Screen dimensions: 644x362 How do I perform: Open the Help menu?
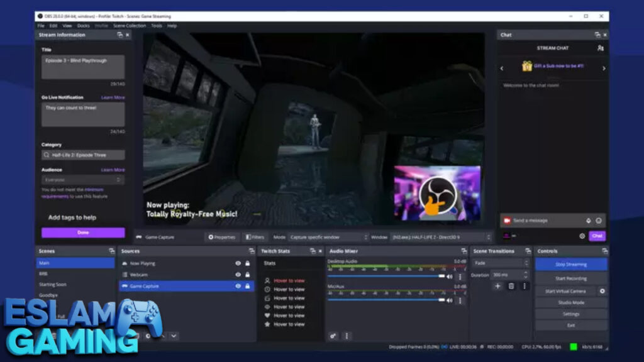coord(172,25)
